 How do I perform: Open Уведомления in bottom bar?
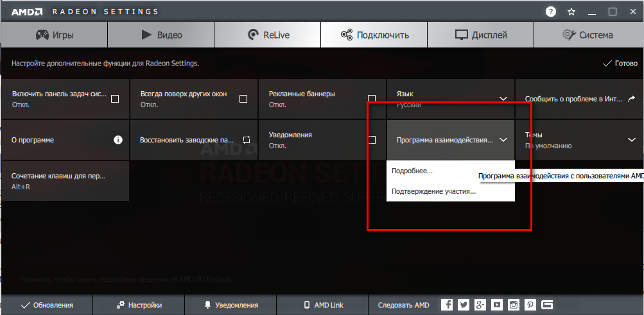(231, 305)
